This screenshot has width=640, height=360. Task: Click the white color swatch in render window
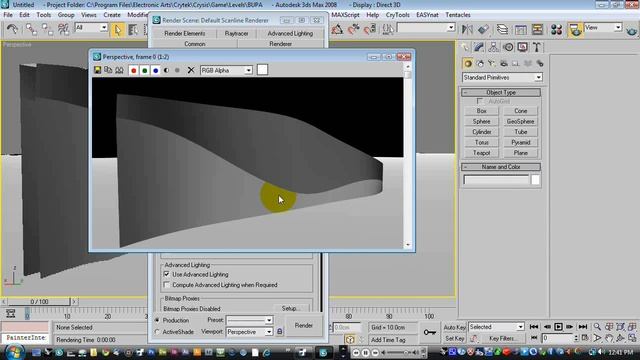pos(262,70)
